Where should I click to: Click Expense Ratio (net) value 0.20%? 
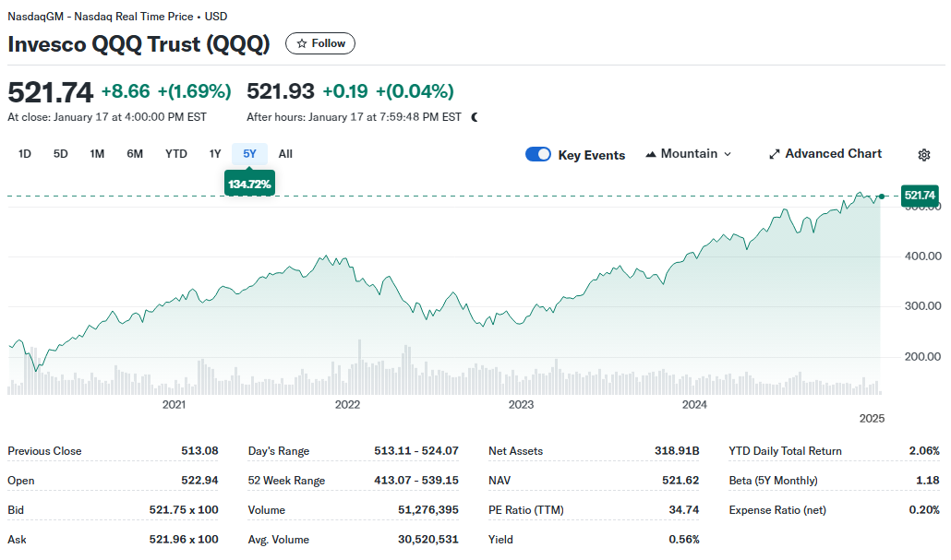[x=924, y=510]
